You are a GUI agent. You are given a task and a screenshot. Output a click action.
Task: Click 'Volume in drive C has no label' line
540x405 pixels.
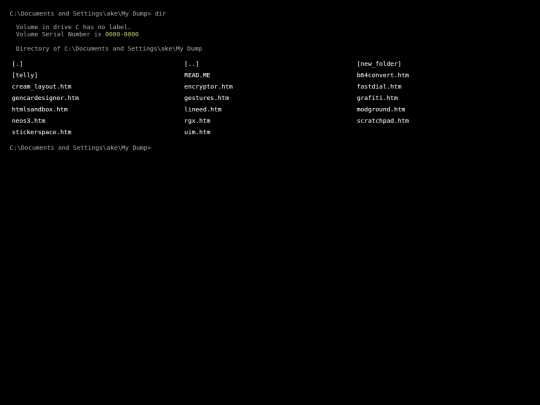click(73, 27)
